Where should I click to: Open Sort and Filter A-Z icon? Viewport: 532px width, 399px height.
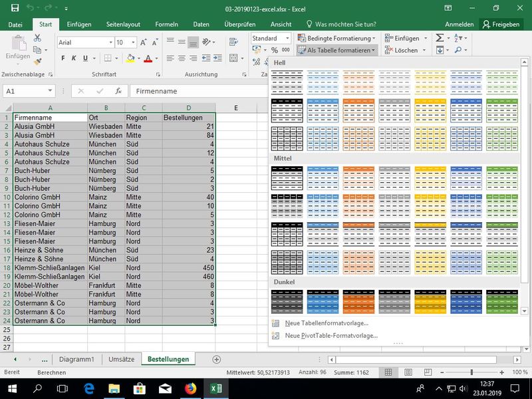click(x=458, y=38)
